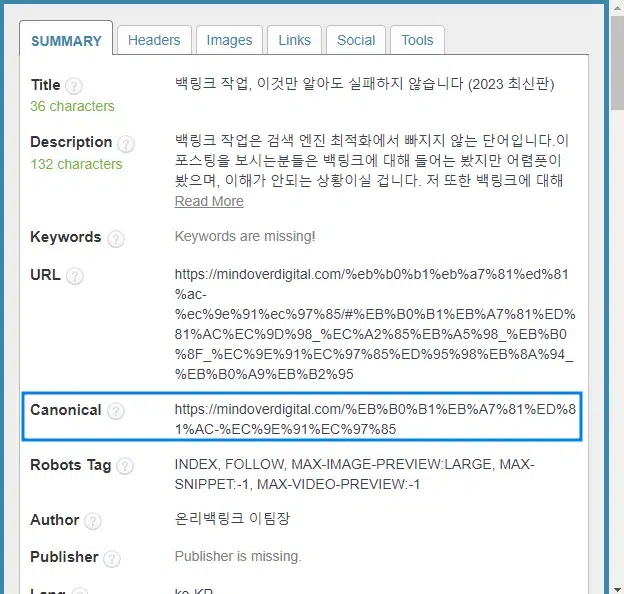Click the Robots Tag label
Screen dimensions: 624x594
pyautogui.click(x=70, y=465)
